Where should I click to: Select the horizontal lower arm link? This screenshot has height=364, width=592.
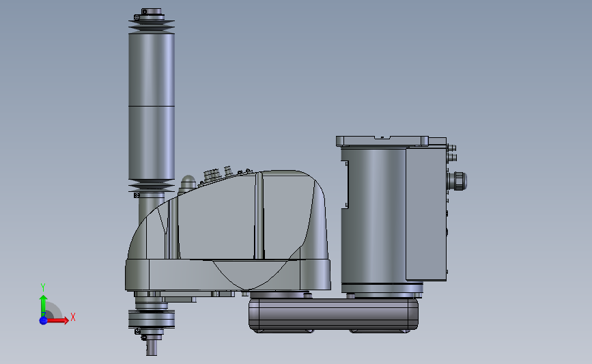click(333, 315)
